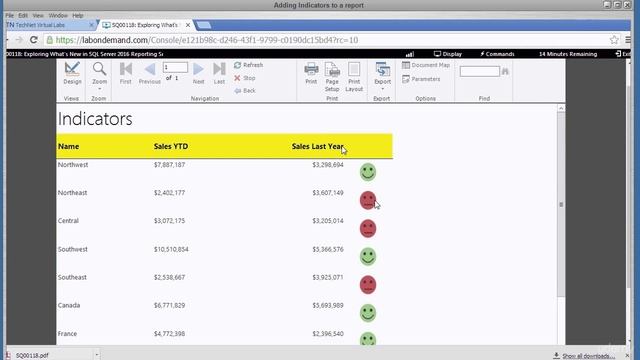Select Canada Sales Last Year $5,693,989
This screenshot has width=640, height=360.
(x=328, y=305)
